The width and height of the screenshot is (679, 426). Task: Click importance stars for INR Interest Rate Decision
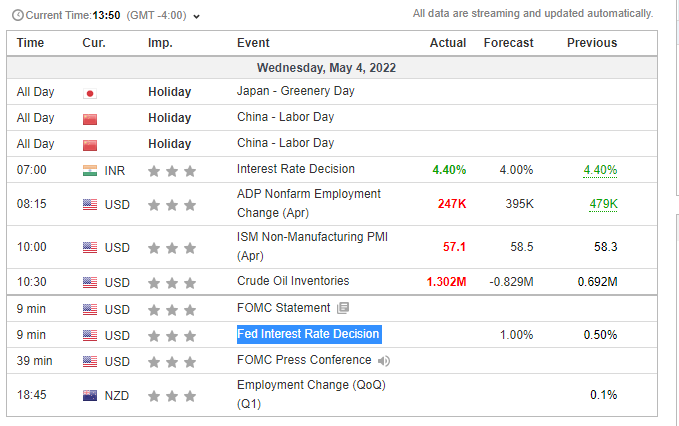coord(172,171)
